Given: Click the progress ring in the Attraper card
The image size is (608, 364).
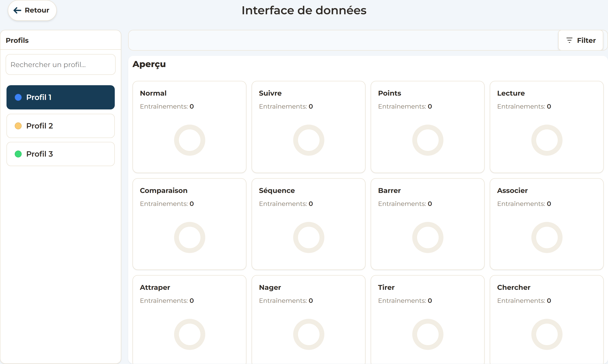Looking at the screenshot, I should (190, 334).
